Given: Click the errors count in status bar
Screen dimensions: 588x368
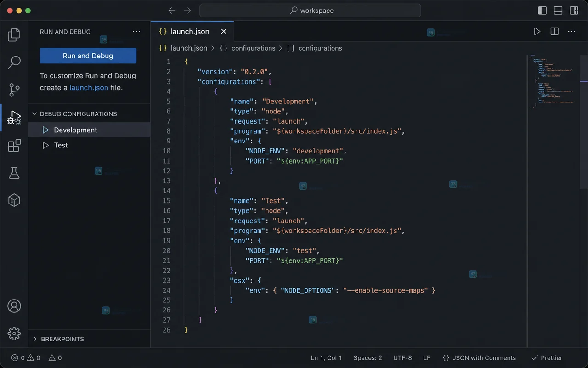Looking at the screenshot, I should 19,357.
